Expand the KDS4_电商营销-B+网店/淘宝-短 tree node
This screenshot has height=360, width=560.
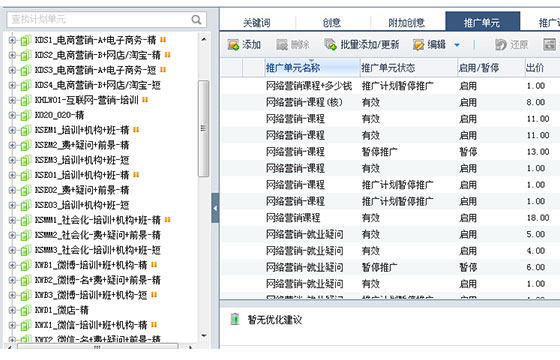pyautogui.click(x=12, y=85)
